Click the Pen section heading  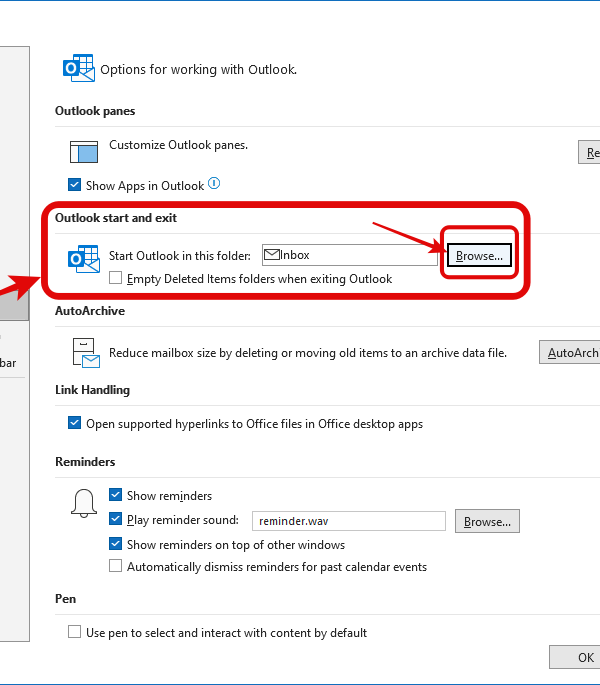tap(66, 599)
